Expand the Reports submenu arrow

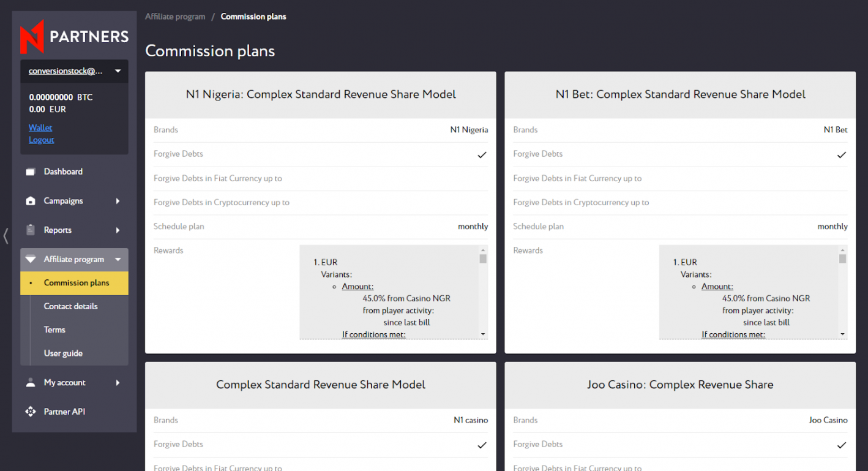coord(118,230)
